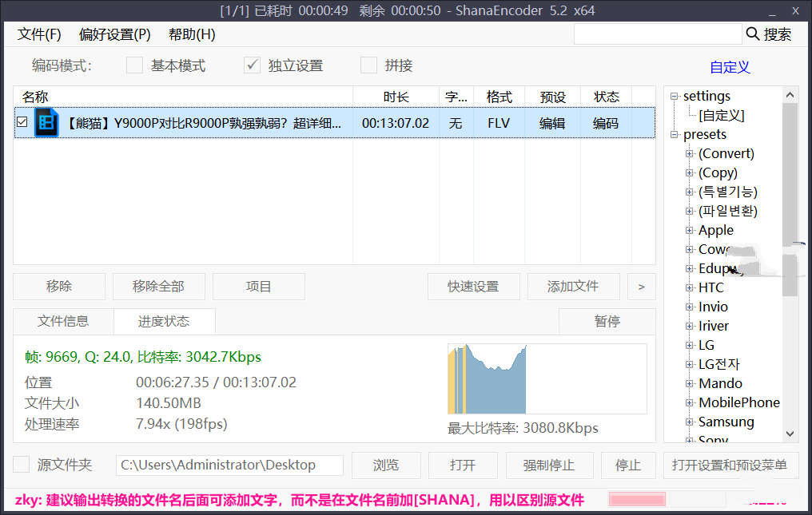
Task: Open the 文件(F) menu
Action: pos(39,34)
